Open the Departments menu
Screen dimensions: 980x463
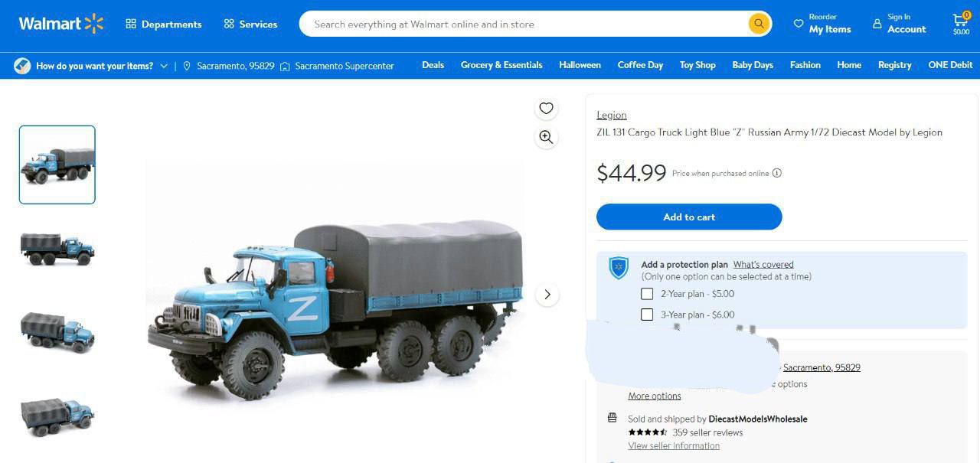click(x=164, y=24)
